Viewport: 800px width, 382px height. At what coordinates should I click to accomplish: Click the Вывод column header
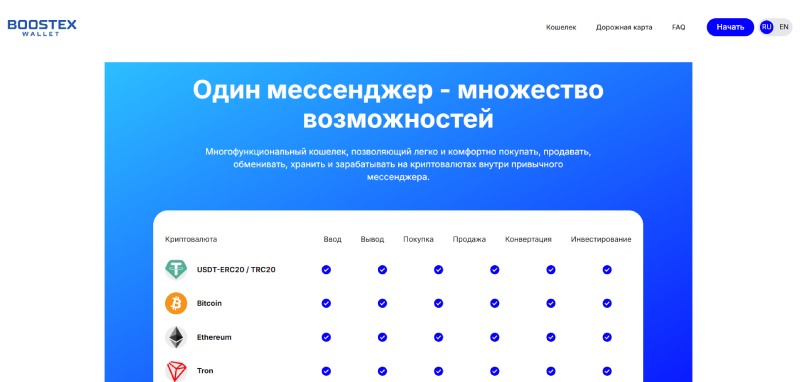click(372, 239)
